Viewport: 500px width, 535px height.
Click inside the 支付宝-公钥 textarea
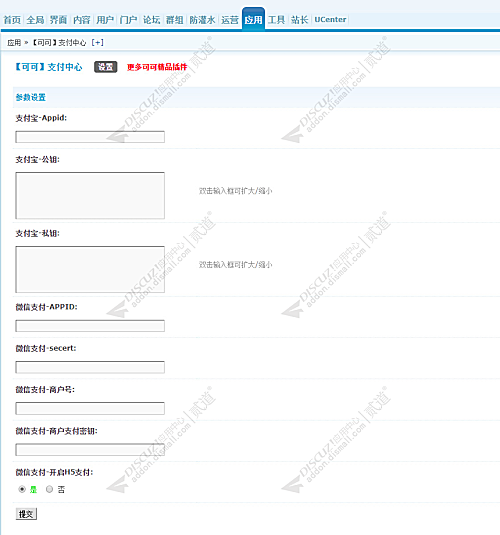tap(90, 196)
